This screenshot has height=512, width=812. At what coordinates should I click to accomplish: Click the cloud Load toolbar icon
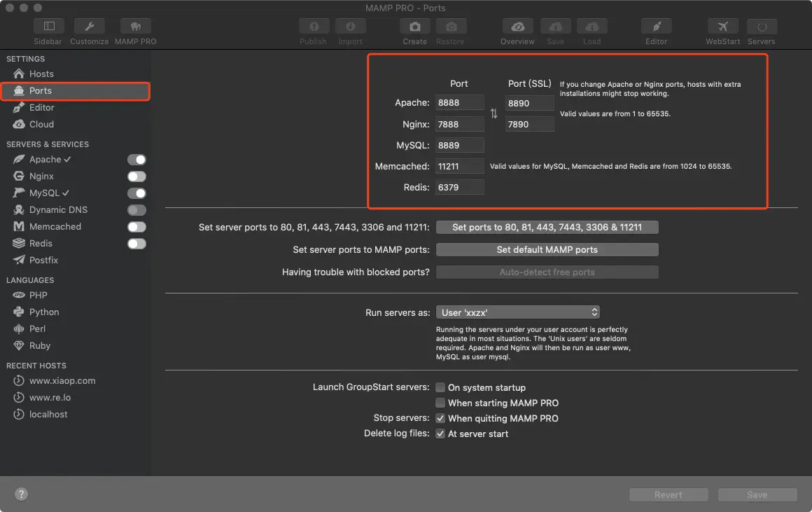point(592,27)
